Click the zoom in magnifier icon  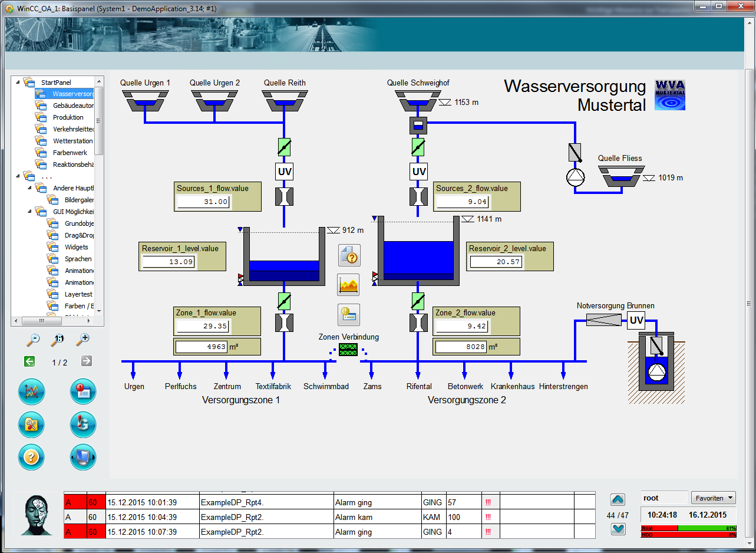83,339
